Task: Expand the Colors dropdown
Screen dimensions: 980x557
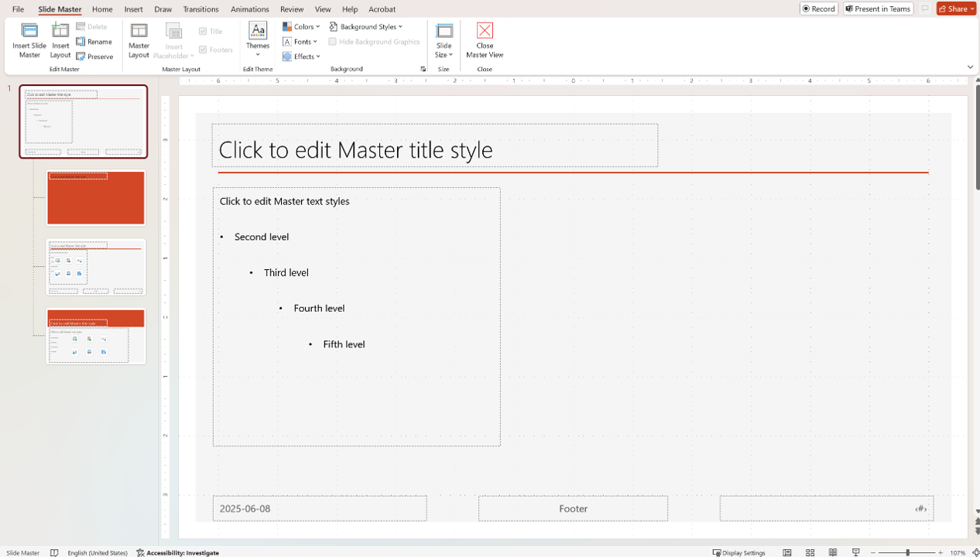Action: tap(301, 26)
